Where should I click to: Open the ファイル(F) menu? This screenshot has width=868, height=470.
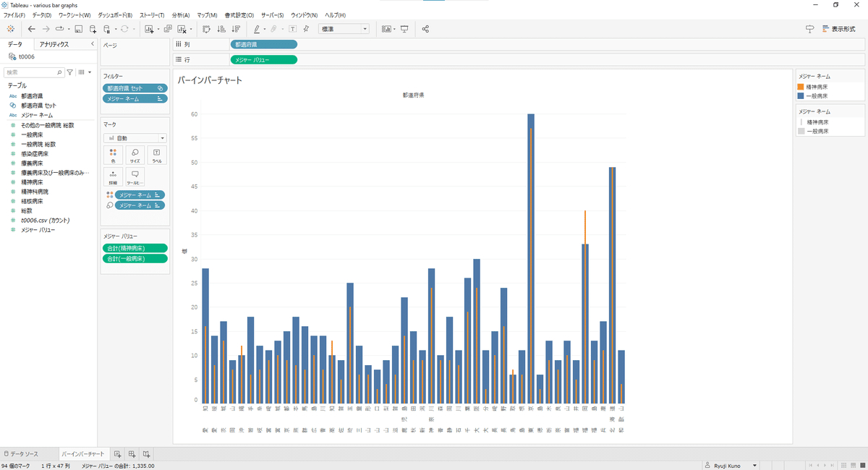(x=14, y=15)
